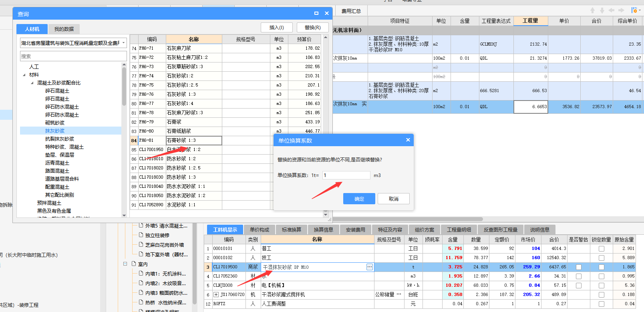This screenshot has height=312, width=644.
Task: Click the move-down arrow icon in the top toolbar
Action: click(x=602, y=10)
